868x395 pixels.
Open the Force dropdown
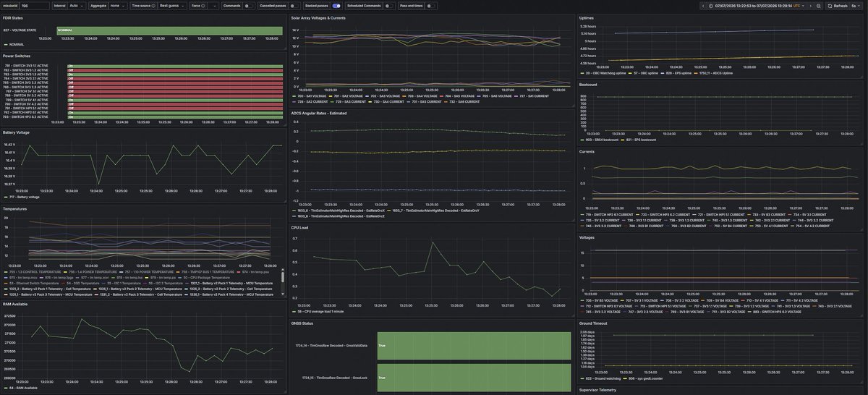tap(213, 5)
